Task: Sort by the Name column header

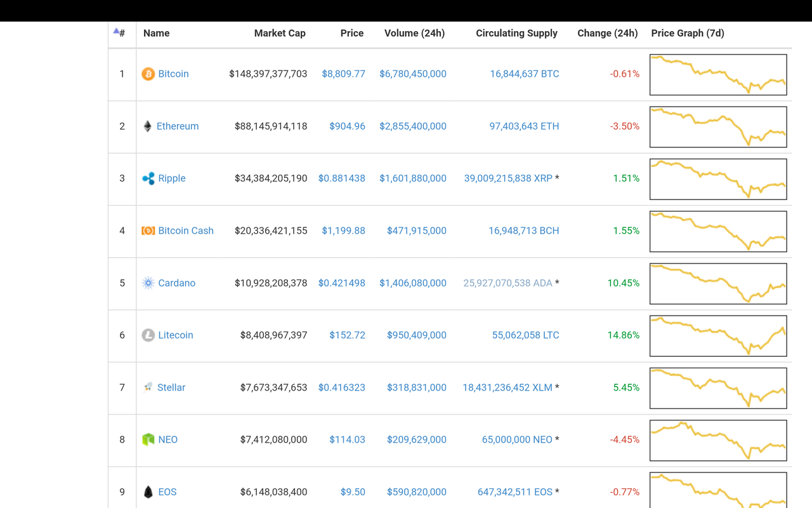Action: point(156,33)
